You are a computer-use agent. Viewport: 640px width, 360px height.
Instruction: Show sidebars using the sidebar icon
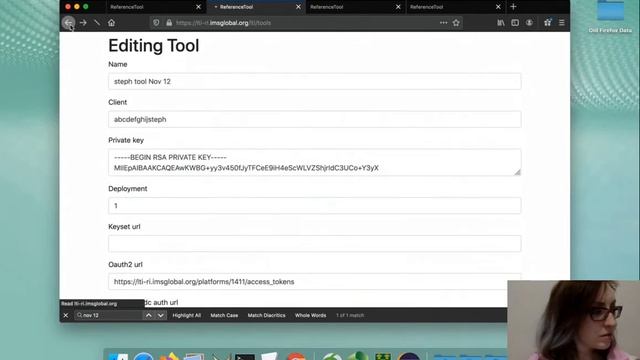tap(515, 23)
